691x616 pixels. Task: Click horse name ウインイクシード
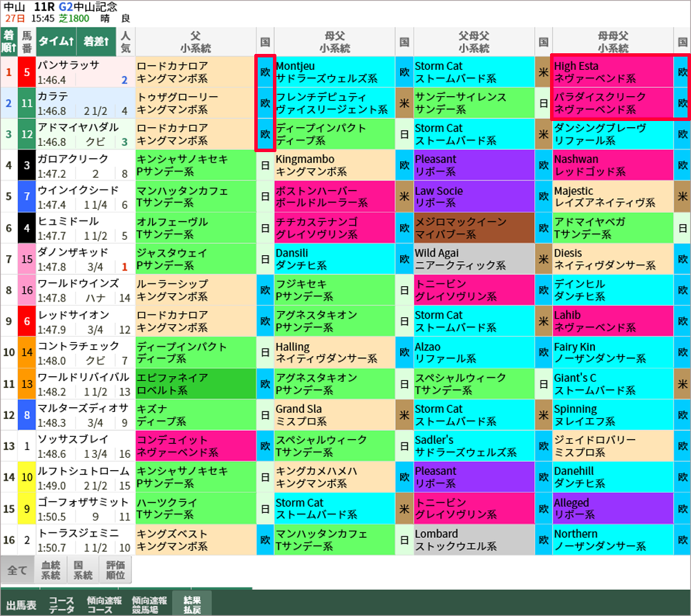78,190
